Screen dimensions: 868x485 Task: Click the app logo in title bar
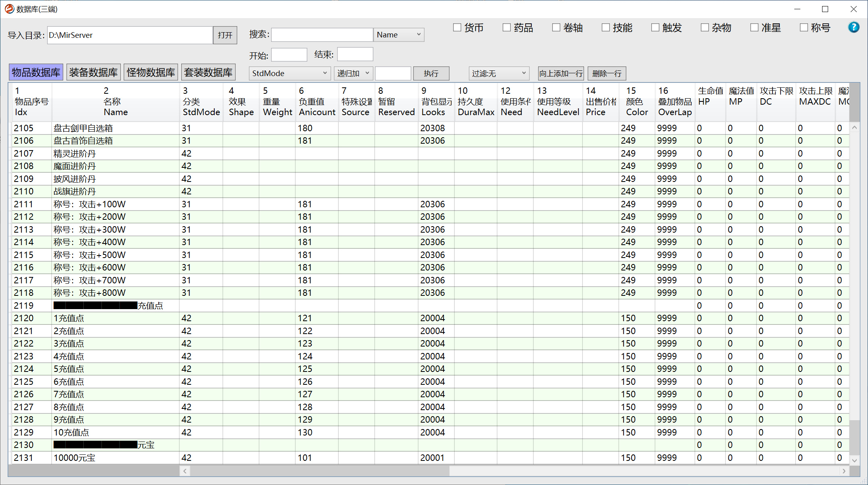pyautogui.click(x=9, y=9)
